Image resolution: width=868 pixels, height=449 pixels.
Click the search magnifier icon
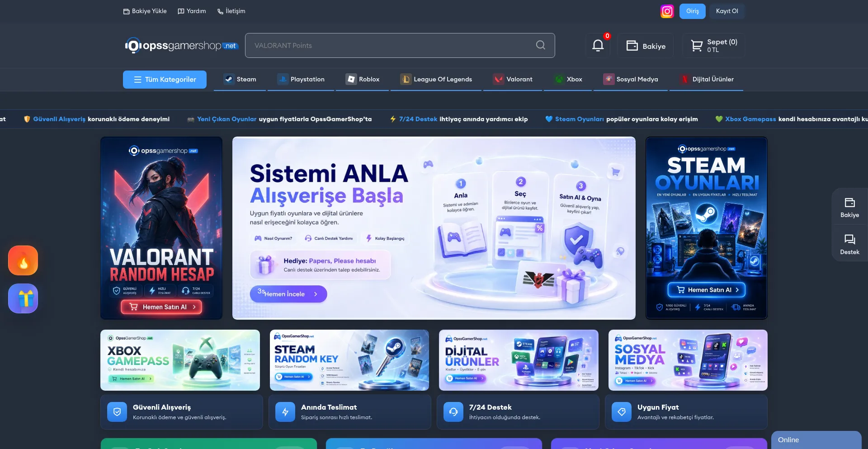pos(540,45)
